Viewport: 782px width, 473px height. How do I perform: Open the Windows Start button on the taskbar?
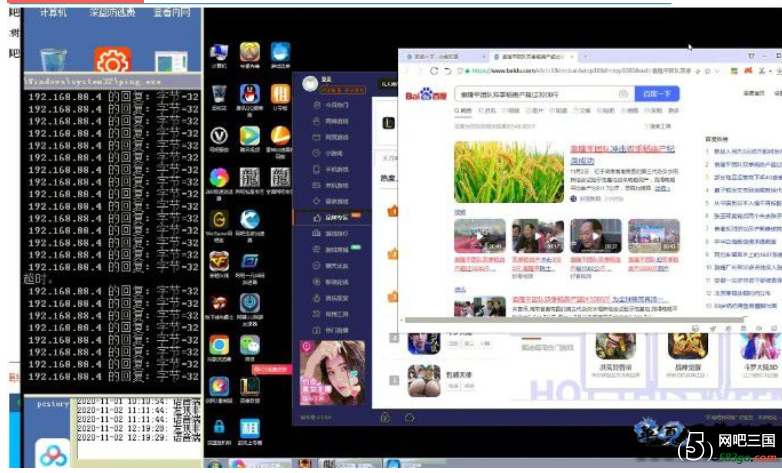coord(215,464)
